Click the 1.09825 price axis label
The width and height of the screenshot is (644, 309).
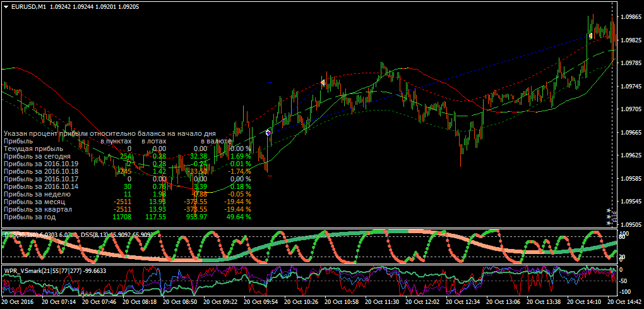point(631,40)
